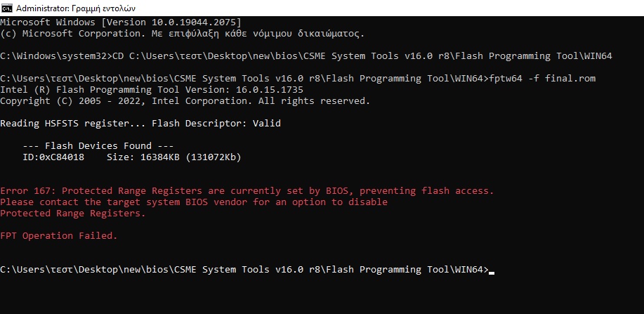The image size is (644, 314).
Task: Click the blinking cursor at the prompt
Action: 492,273
